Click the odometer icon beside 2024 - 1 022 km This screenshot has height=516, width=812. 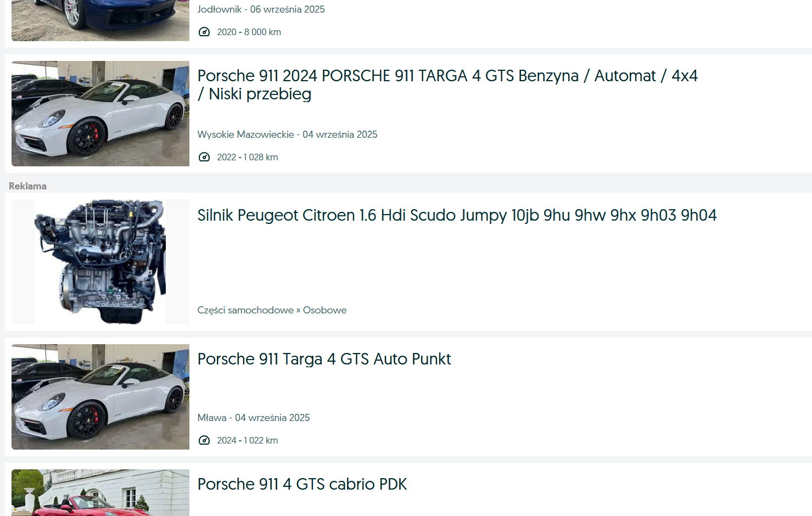point(204,440)
